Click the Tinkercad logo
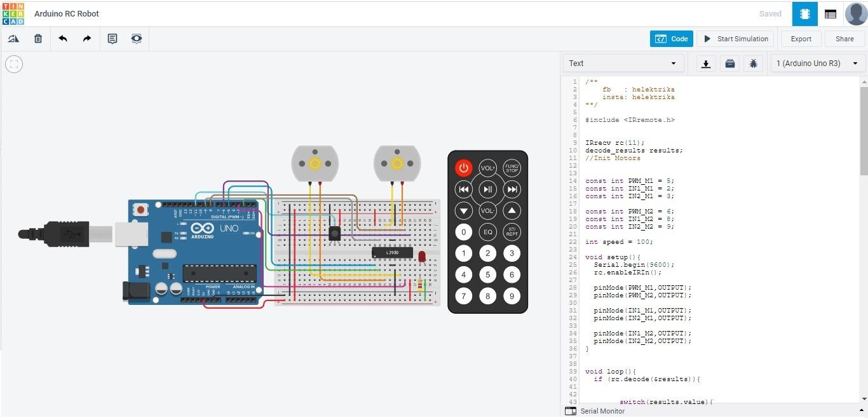Viewport: 868px width, 418px height. [x=13, y=13]
